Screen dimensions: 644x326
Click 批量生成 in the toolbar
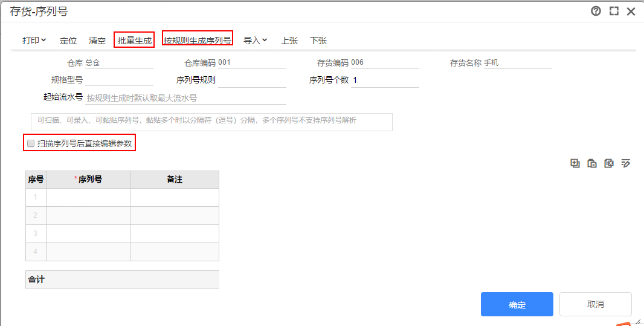point(135,41)
